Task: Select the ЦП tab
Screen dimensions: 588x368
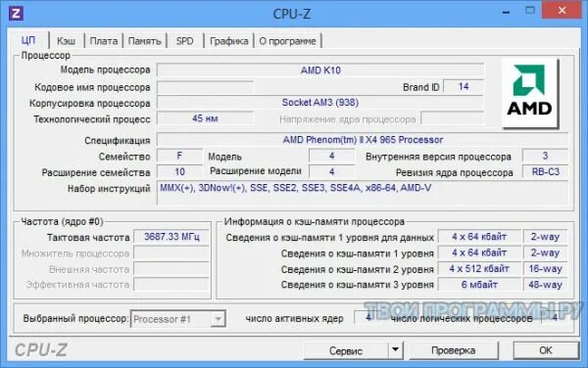Action: 28,40
